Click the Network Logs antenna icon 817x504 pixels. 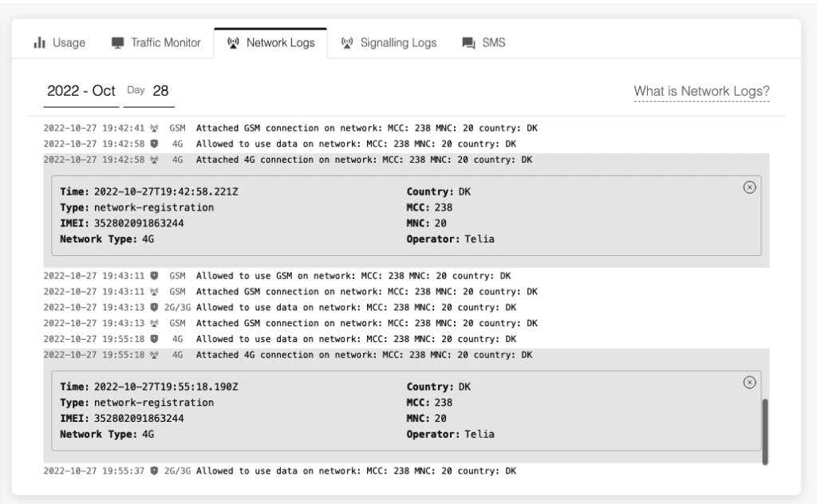[x=233, y=43]
